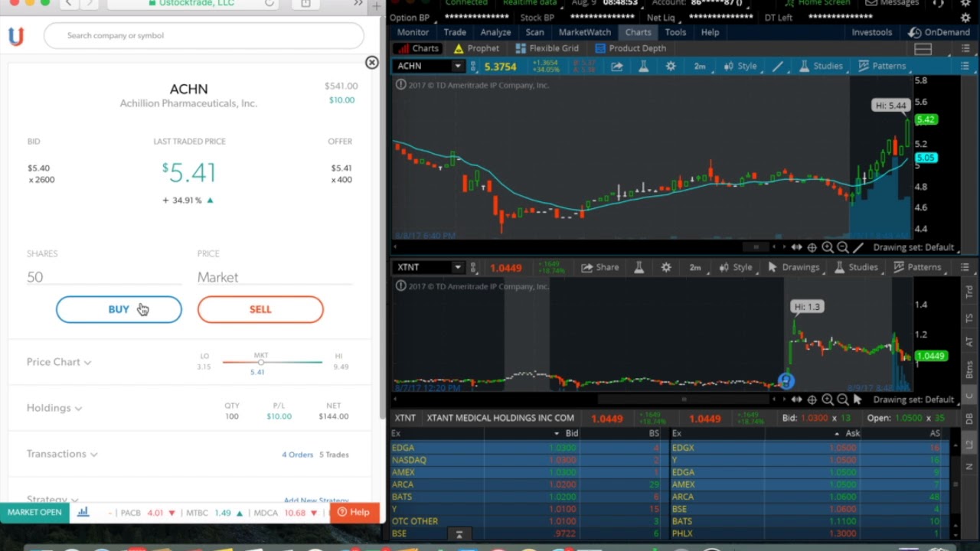The image size is (980, 551).
Task: Click the info icon on ACHN chart copyright
Action: tap(400, 85)
